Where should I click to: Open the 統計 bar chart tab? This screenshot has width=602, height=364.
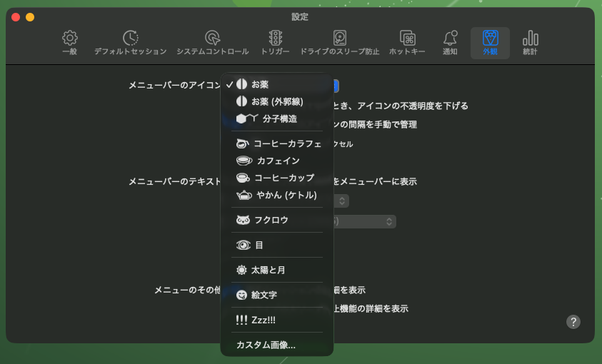point(530,43)
